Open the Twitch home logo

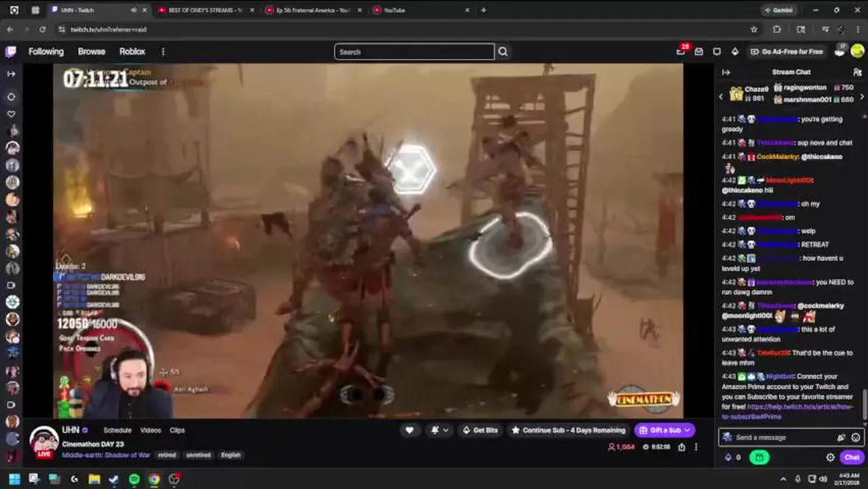click(x=11, y=52)
